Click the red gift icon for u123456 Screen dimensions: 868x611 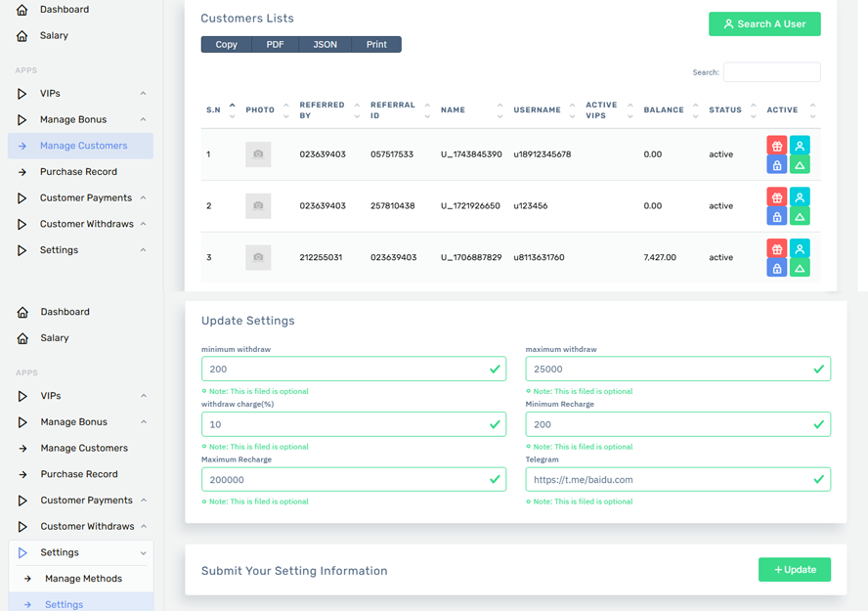(x=777, y=197)
